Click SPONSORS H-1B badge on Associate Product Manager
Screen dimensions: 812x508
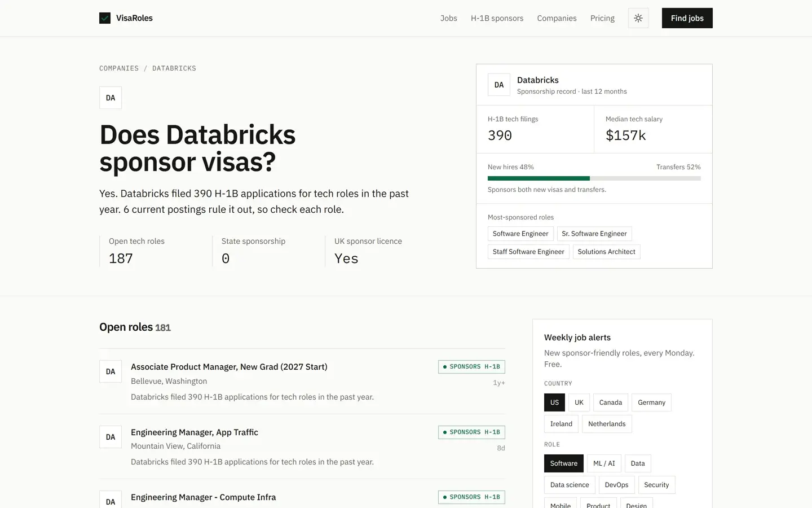tap(471, 367)
